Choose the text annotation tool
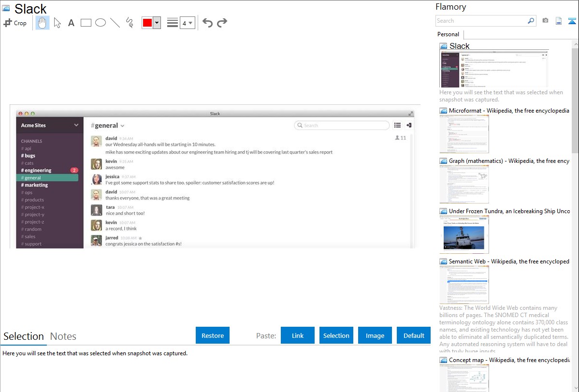Viewport: 579px width, 392px height. [71, 23]
